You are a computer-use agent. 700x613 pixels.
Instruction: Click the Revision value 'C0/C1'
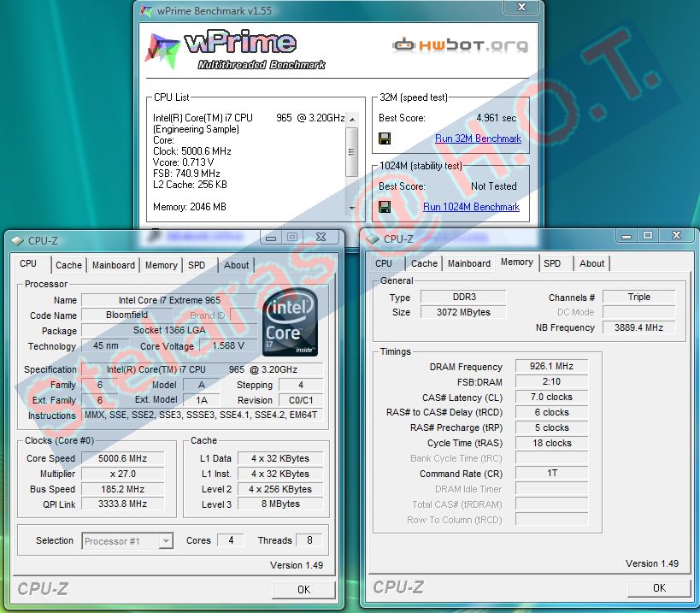[301, 400]
